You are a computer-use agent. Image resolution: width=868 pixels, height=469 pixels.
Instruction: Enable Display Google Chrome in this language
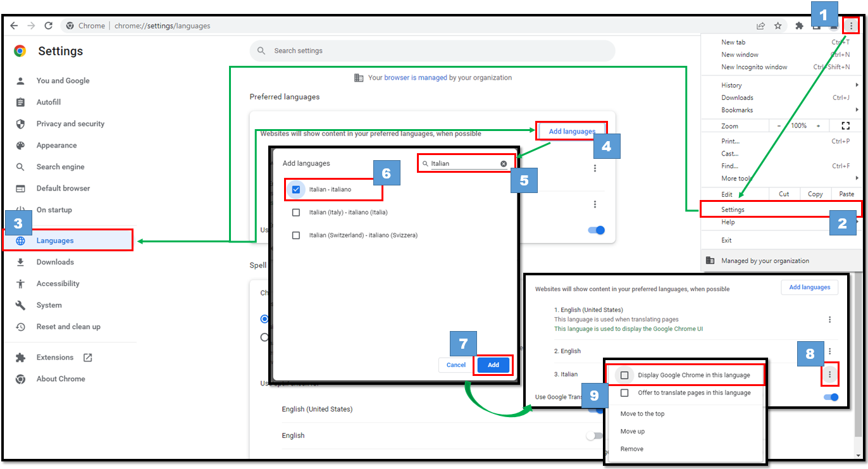click(x=624, y=375)
